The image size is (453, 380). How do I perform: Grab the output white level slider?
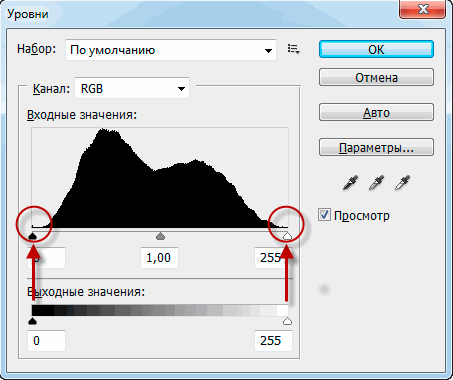[x=287, y=321]
